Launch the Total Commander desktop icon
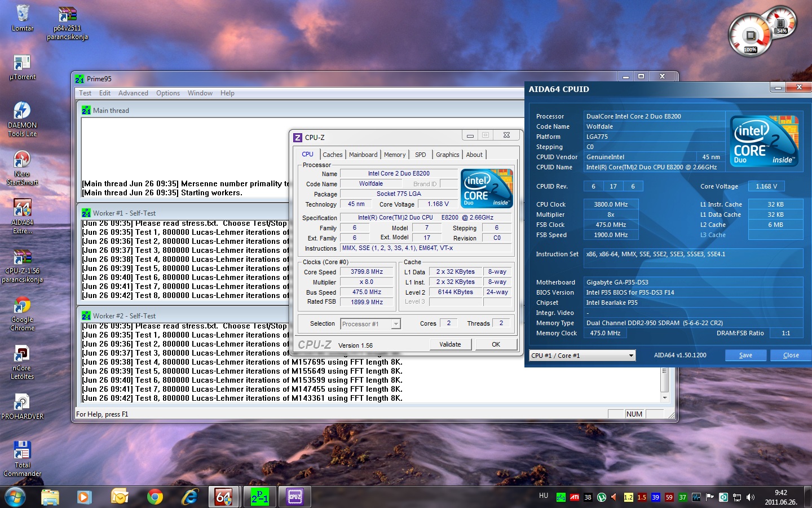This screenshot has width=812, height=508. [23, 458]
